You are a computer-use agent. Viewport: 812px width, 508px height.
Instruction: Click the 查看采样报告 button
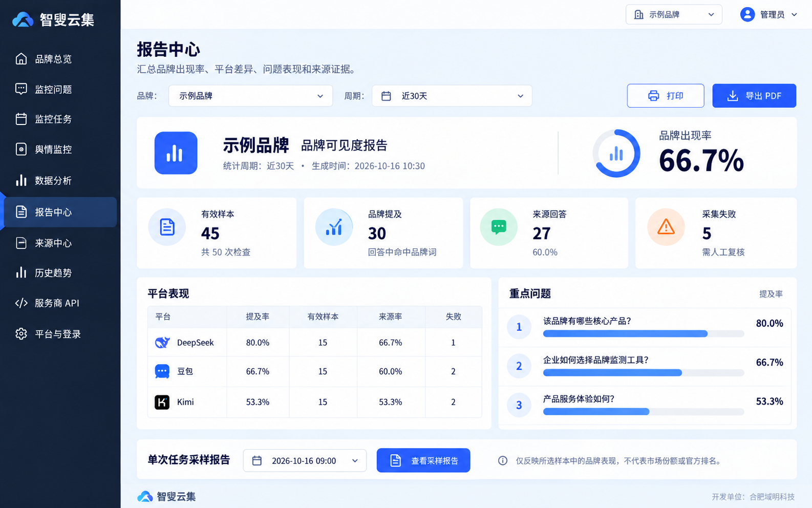coord(423,461)
